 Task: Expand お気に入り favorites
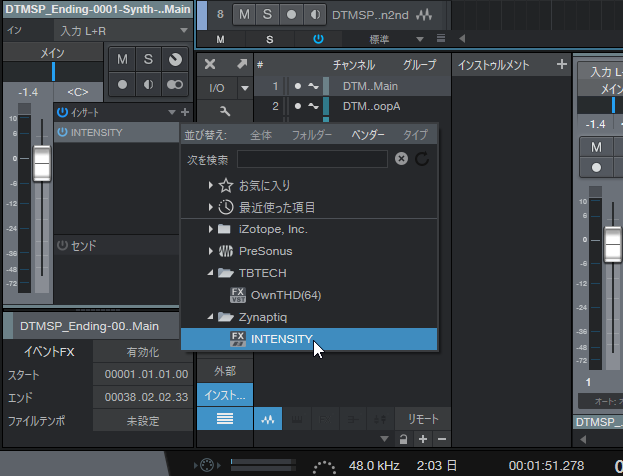point(210,185)
